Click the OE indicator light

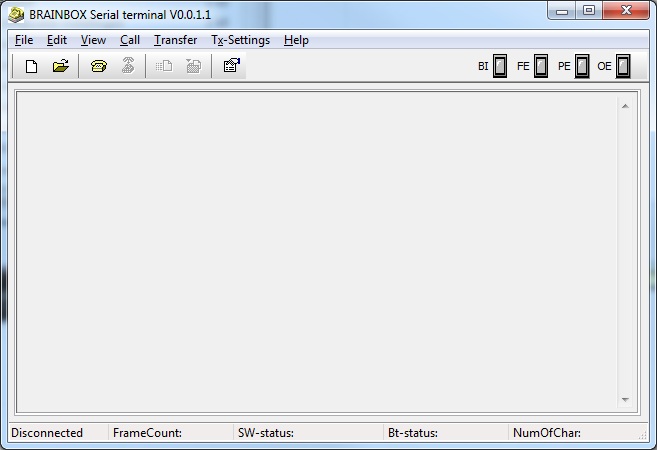click(623, 66)
